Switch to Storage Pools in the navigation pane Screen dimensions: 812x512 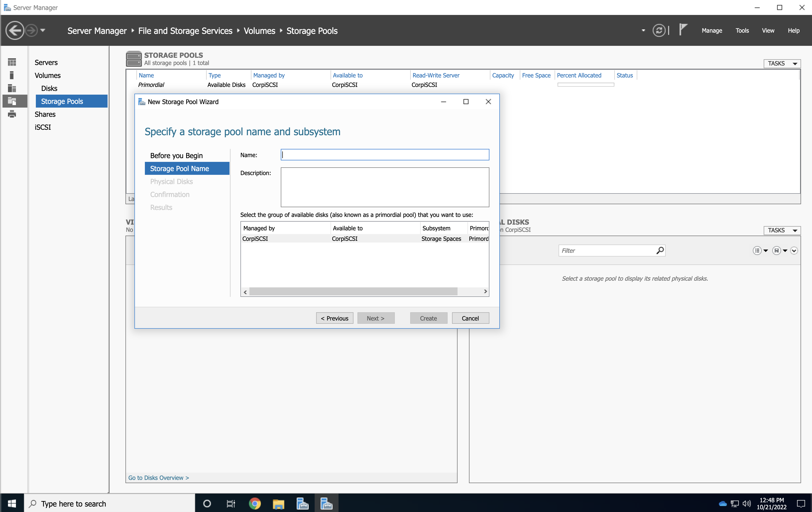(x=62, y=101)
